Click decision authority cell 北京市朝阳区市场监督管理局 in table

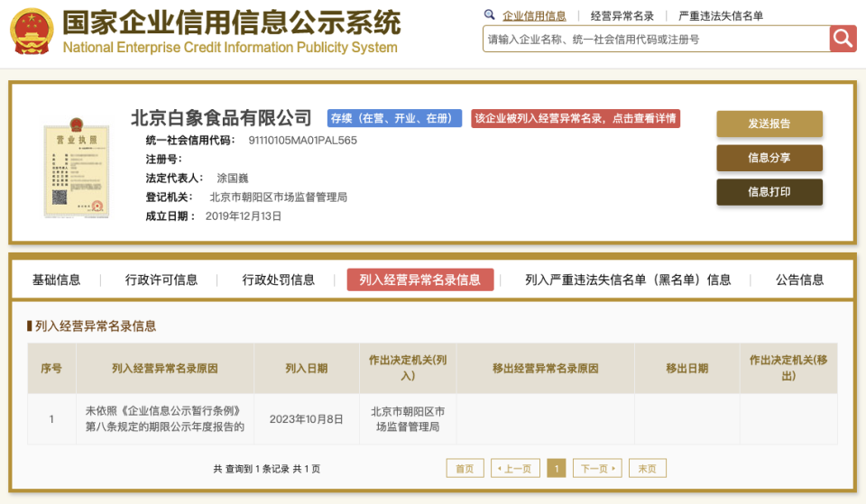408,419
